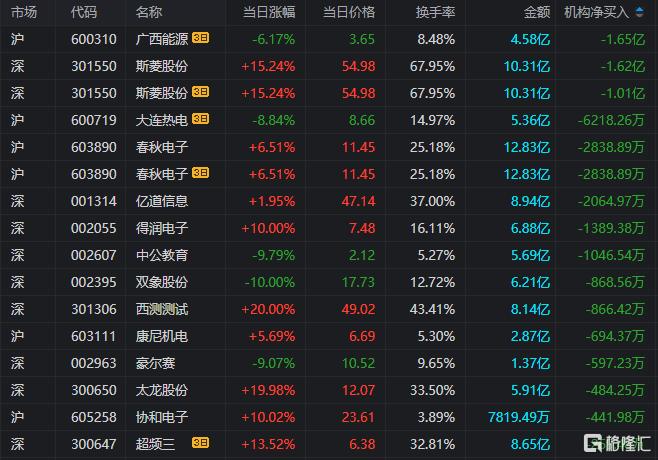The image size is (658, 460).
Task: Click the 3日 badge beside 大连热电
Action: pos(200,119)
